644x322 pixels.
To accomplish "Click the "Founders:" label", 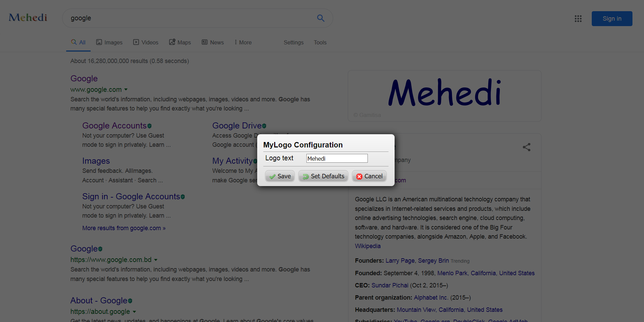I will tap(369, 261).
